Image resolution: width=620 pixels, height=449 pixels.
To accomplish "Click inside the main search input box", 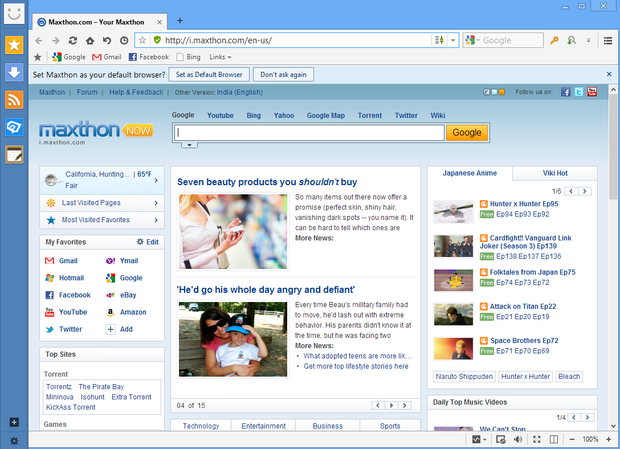I will point(309,133).
